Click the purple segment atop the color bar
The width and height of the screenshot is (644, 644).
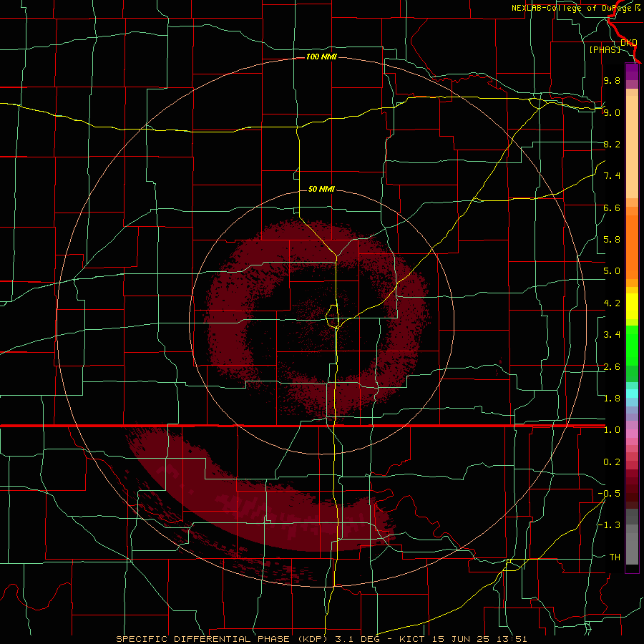point(632,72)
